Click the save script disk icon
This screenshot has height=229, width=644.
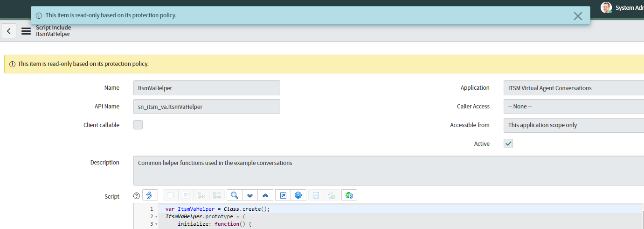pyautogui.click(x=316, y=195)
